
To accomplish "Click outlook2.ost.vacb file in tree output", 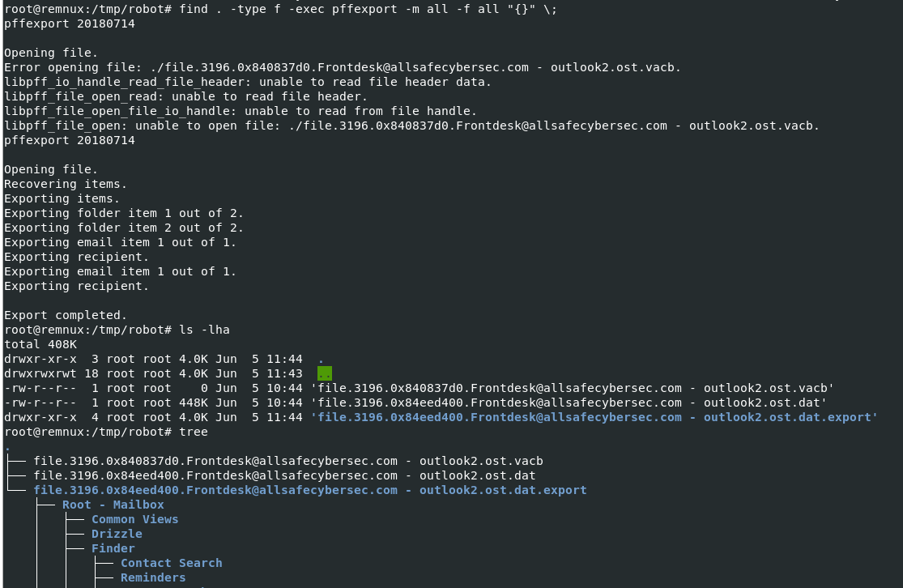I will pos(288,461).
